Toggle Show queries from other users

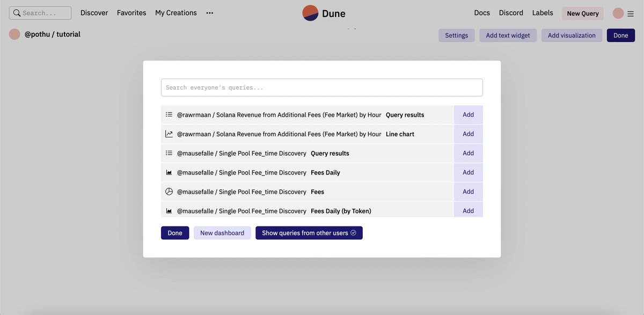[309, 233]
